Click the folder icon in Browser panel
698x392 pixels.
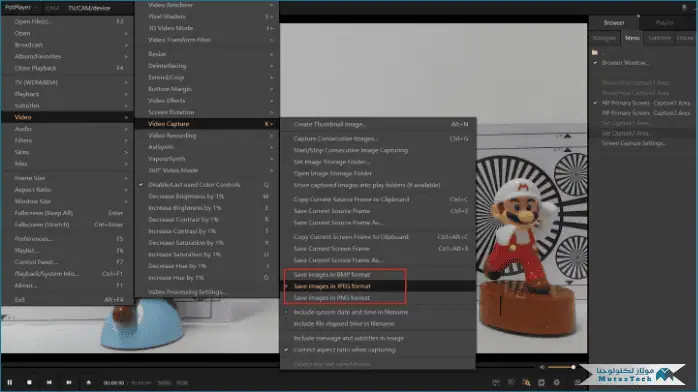click(x=595, y=53)
